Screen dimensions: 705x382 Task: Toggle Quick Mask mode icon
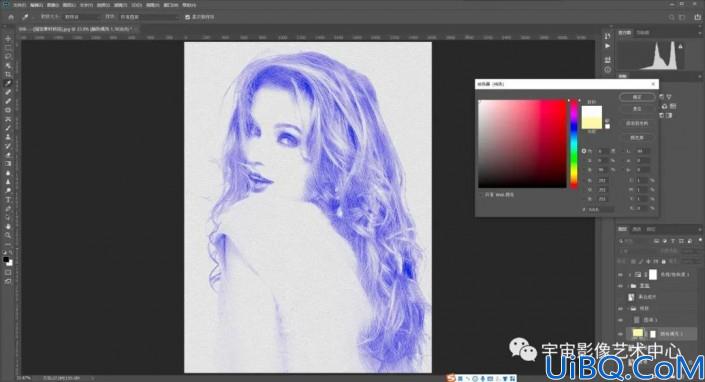click(x=8, y=272)
